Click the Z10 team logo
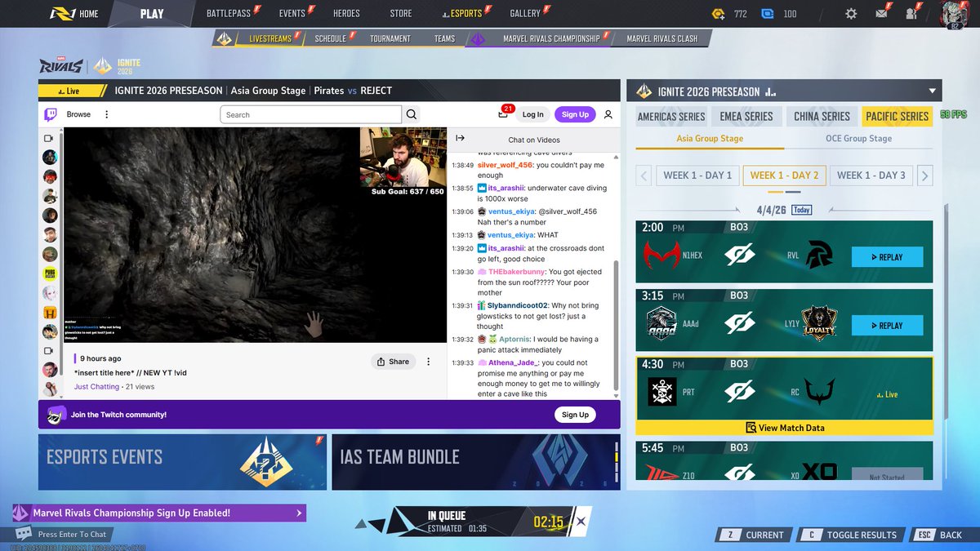The height and width of the screenshot is (551, 980). 662,473
